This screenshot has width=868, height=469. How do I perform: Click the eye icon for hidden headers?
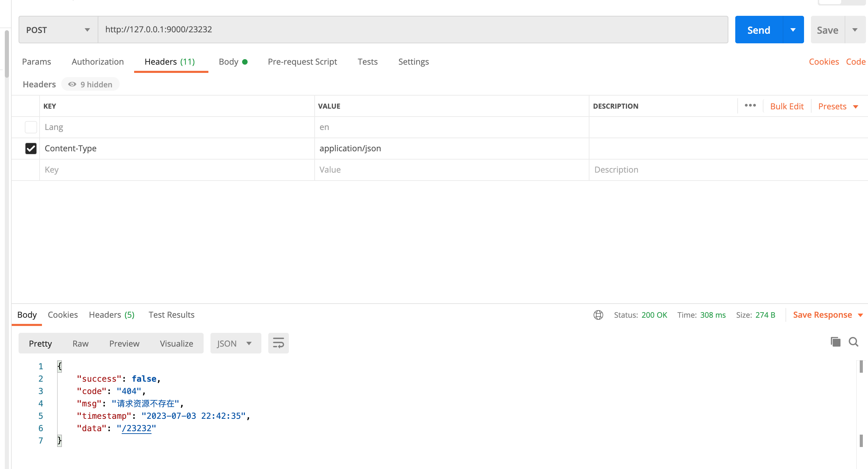pyautogui.click(x=72, y=85)
